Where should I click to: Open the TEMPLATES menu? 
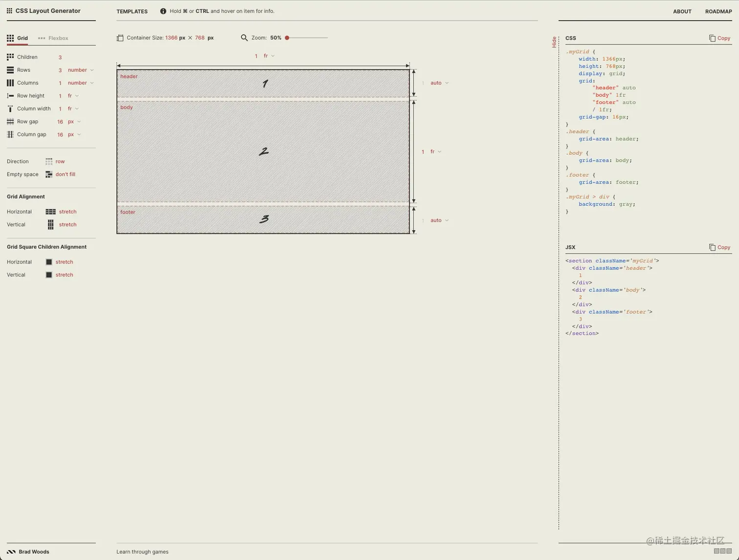pyautogui.click(x=132, y=11)
